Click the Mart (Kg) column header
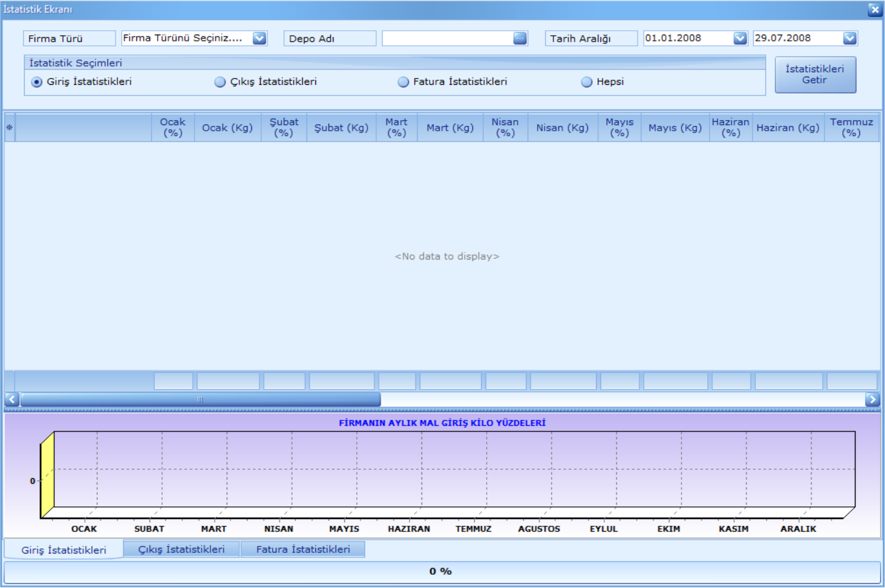Image resolution: width=885 pixels, height=588 pixels. point(450,128)
